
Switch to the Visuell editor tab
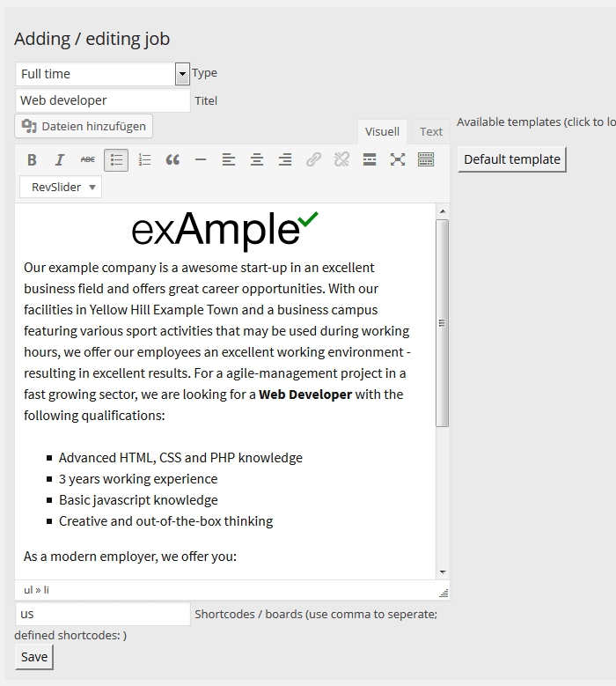click(382, 132)
